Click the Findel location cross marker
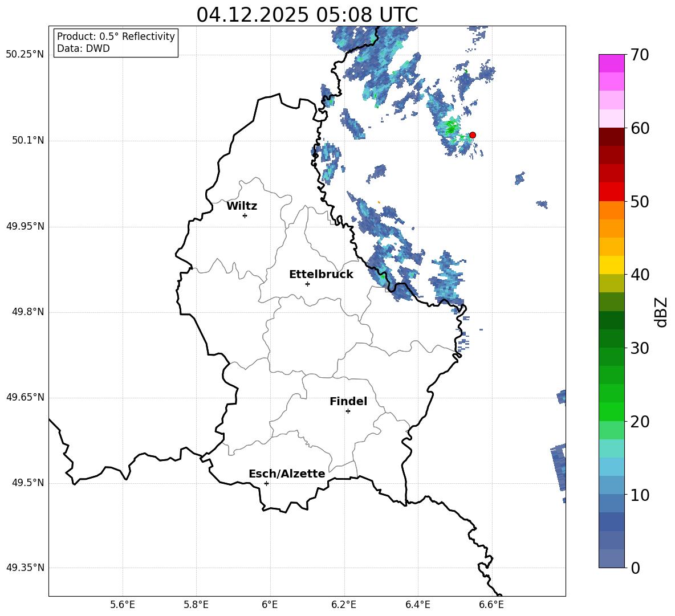 tap(348, 411)
